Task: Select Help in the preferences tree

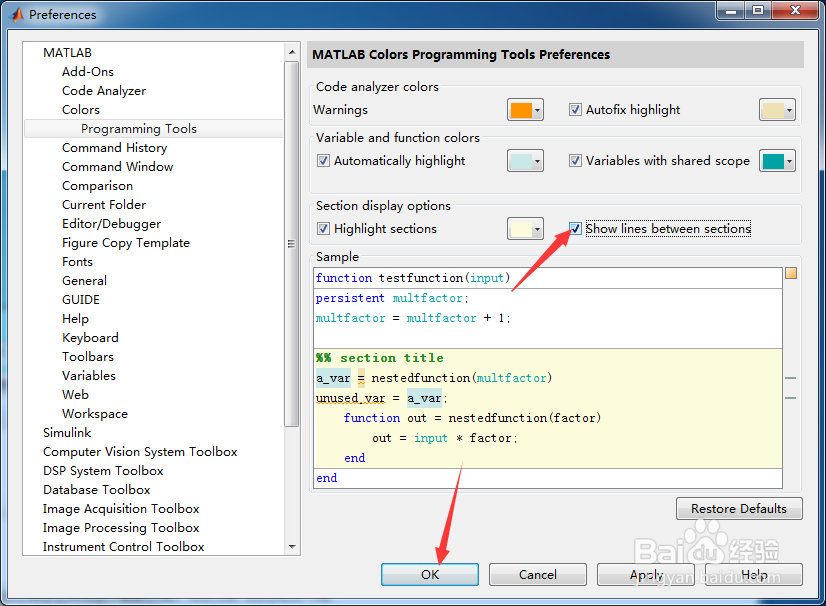Action: (x=75, y=318)
